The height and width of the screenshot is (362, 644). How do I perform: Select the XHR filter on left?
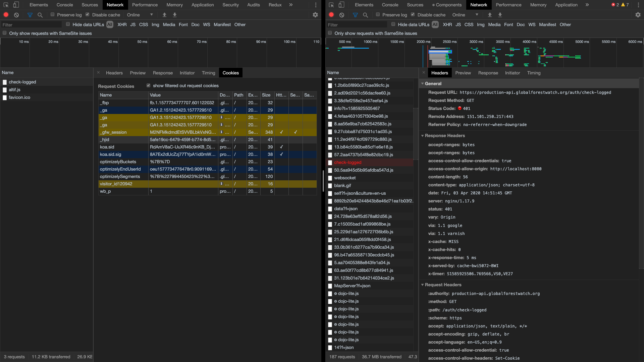point(122,24)
